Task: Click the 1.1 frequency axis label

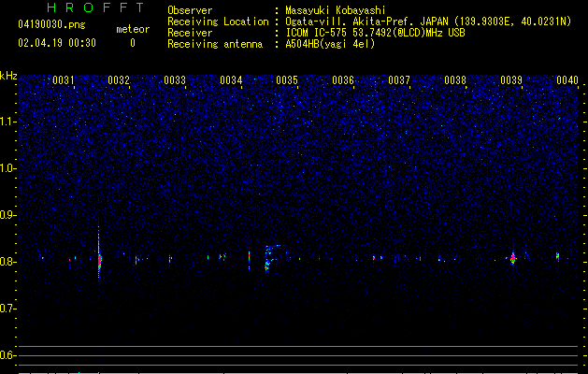Action: pos(8,122)
